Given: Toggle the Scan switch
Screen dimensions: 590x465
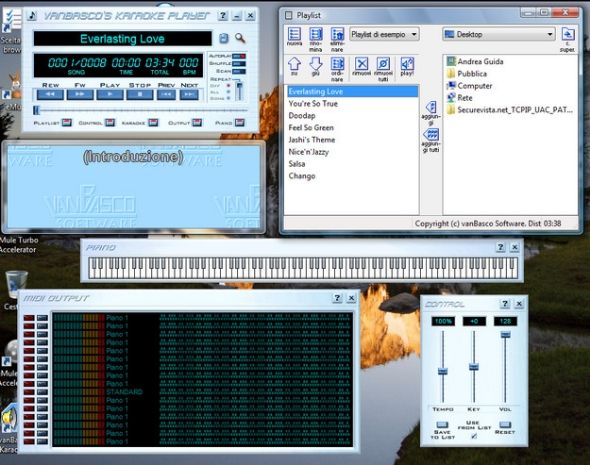Looking at the screenshot, I should point(239,71).
